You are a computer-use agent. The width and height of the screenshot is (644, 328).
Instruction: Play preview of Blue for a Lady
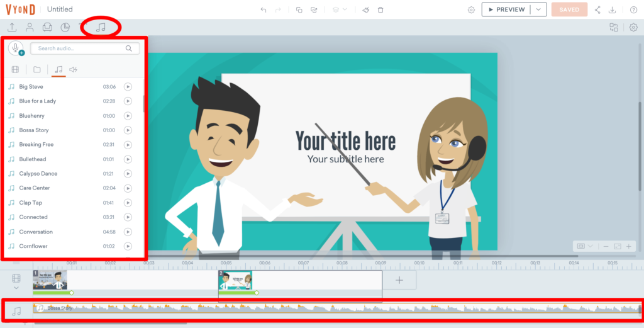pyautogui.click(x=128, y=101)
